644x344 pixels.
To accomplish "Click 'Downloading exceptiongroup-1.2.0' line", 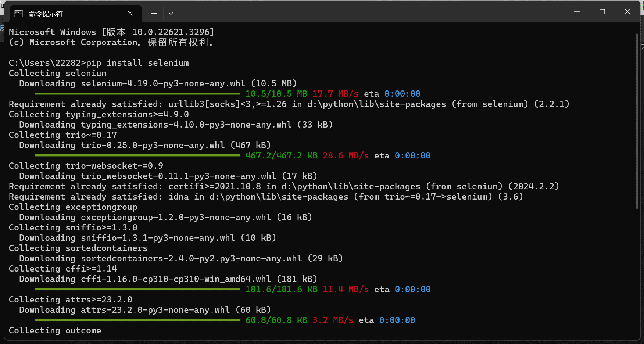I will (166, 217).
